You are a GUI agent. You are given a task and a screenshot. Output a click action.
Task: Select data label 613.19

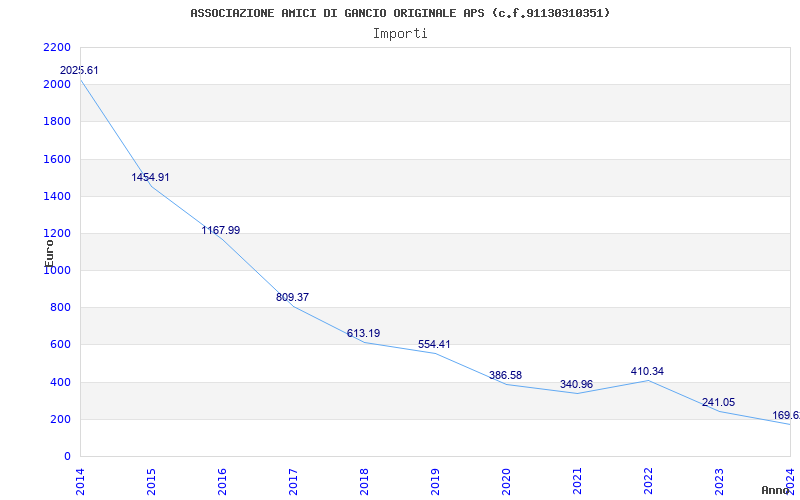click(x=363, y=333)
